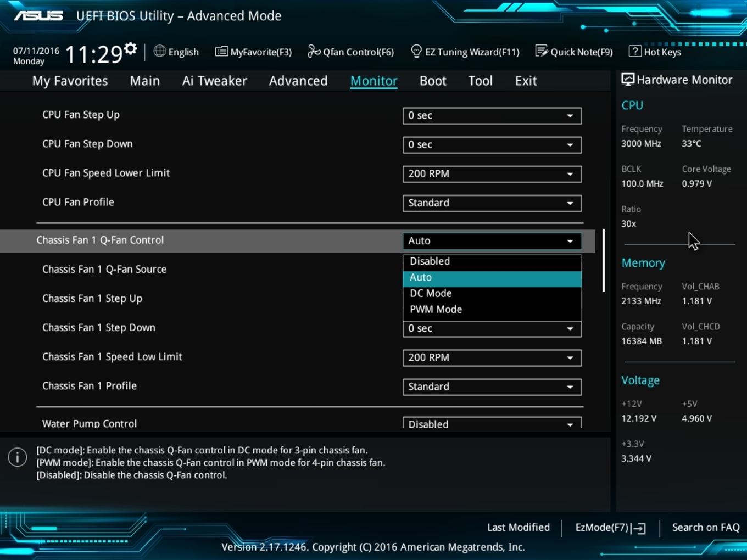The width and height of the screenshot is (747, 560).
Task: Open Chassis Fan 1 Speed Low Limit dropdown
Action: (492, 358)
